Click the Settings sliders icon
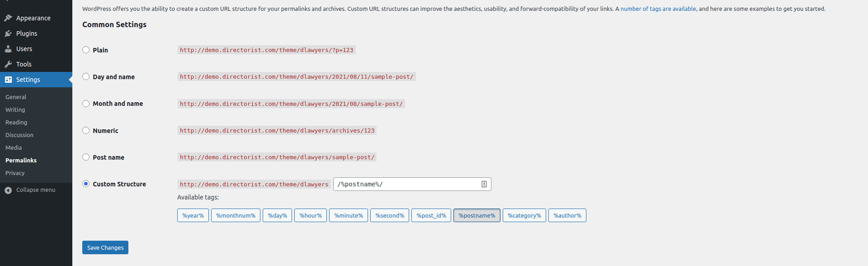Viewport: 868px width, 266px height. 8,80
